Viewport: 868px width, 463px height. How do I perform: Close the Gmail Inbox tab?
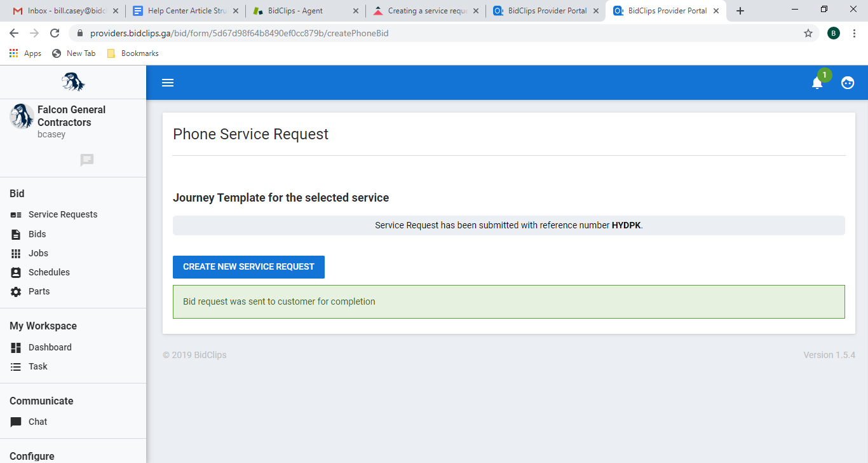point(116,11)
